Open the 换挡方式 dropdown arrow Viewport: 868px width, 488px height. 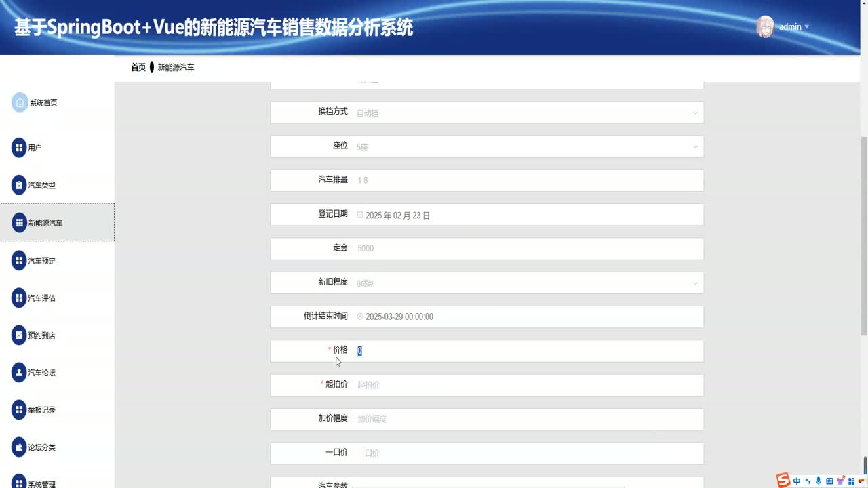point(695,113)
